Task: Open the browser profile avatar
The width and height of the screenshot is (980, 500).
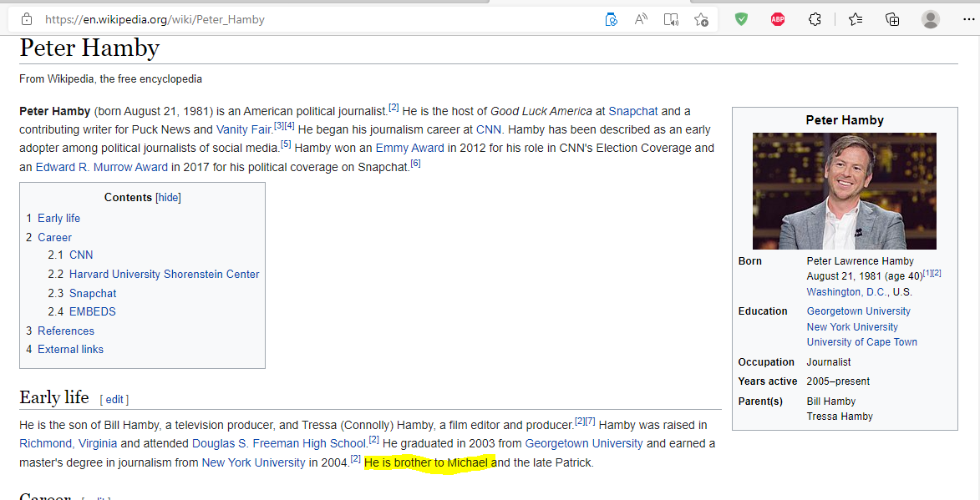Action: 930,19
